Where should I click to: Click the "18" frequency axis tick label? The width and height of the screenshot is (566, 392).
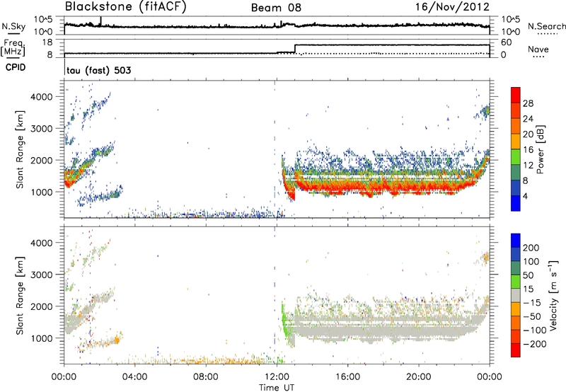click(47, 42)
